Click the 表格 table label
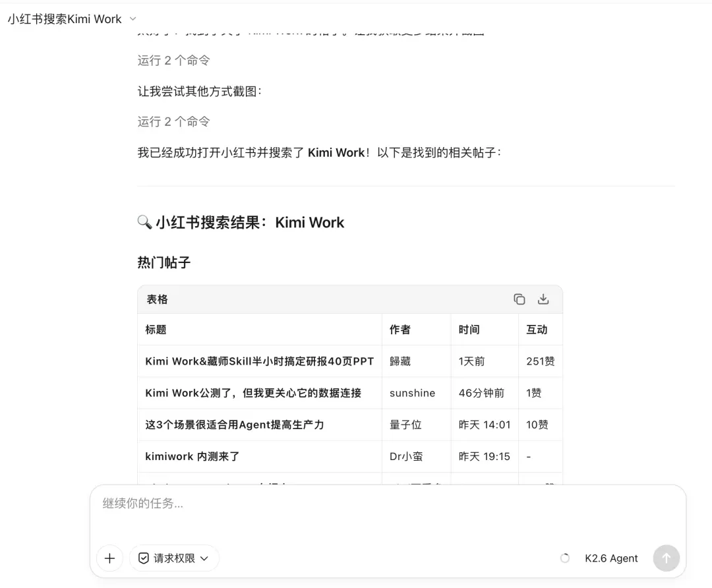Image resolution: width=712 pixels, height=588 pixels. click(157, 299)
